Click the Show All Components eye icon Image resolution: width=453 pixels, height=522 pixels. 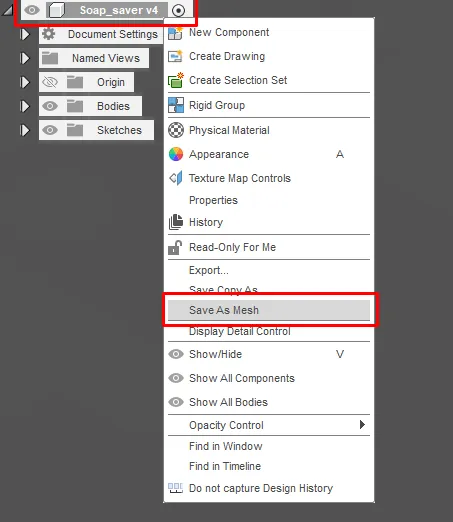pos(176,378)
